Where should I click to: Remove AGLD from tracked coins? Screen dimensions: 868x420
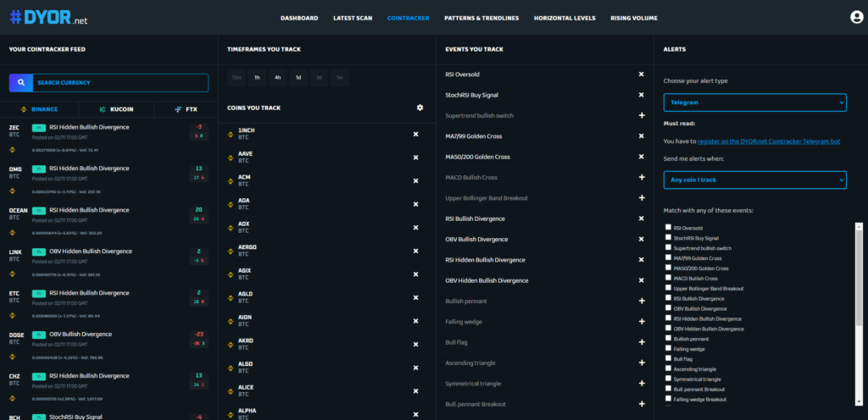(x=415, y=298)
